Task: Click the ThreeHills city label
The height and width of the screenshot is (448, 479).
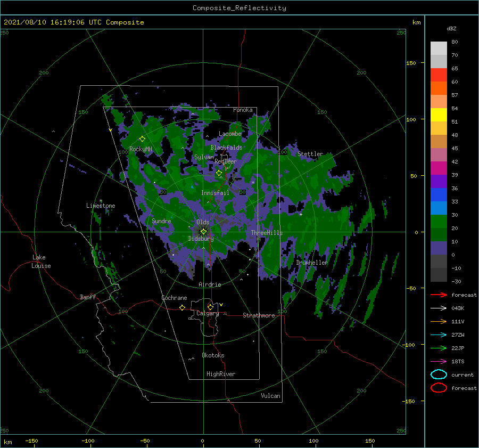Action: [267, 233]
